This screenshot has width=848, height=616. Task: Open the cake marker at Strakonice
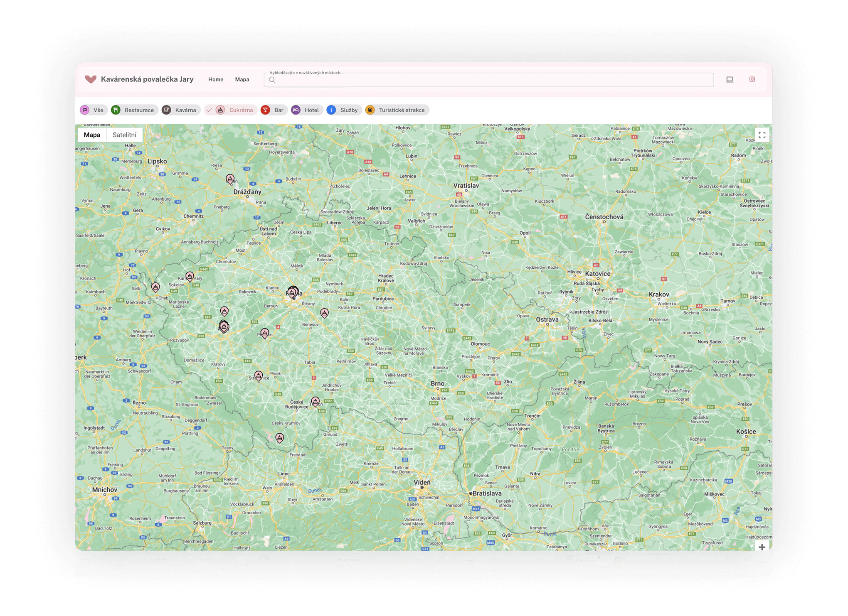[259, 376]
